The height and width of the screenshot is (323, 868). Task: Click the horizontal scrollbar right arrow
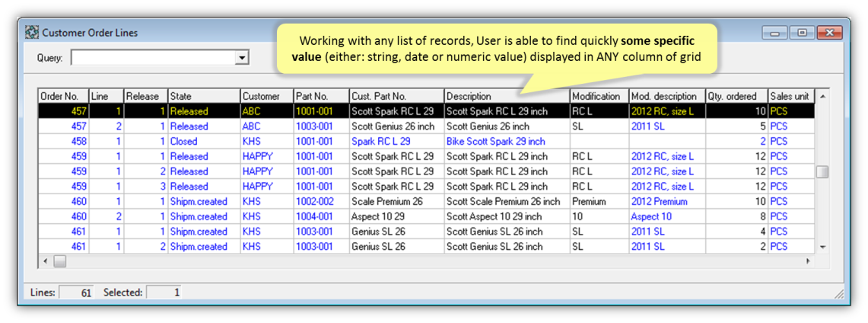click(x=809, y=261)
